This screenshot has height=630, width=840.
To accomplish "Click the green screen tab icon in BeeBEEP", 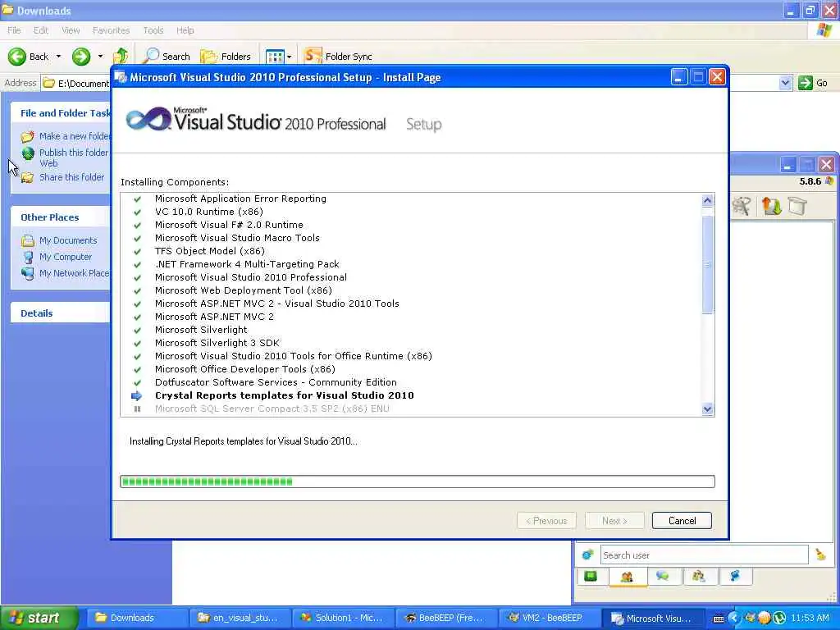I will 591,576.
